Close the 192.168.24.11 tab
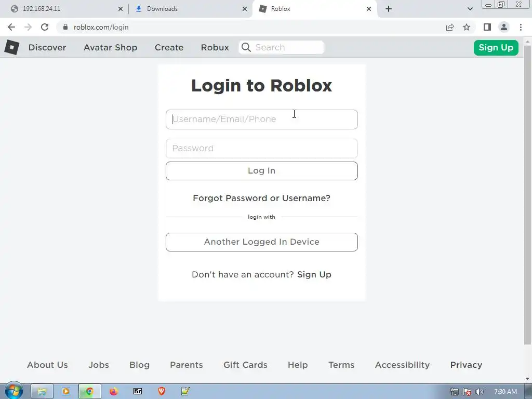The width and height of the screenshot is (532, 399). 121,9
